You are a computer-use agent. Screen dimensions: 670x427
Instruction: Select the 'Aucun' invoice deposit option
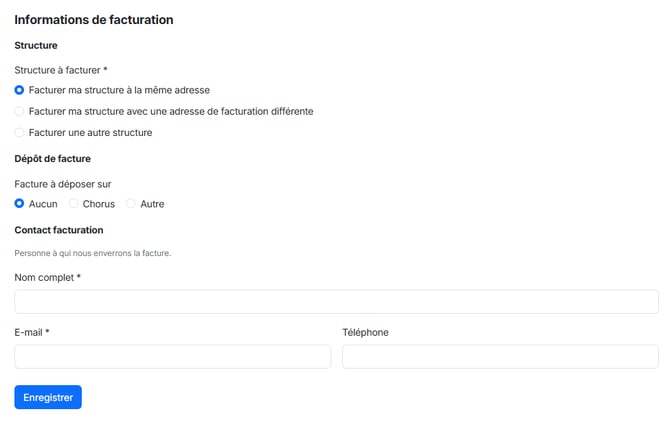click(x=19, y=204)
